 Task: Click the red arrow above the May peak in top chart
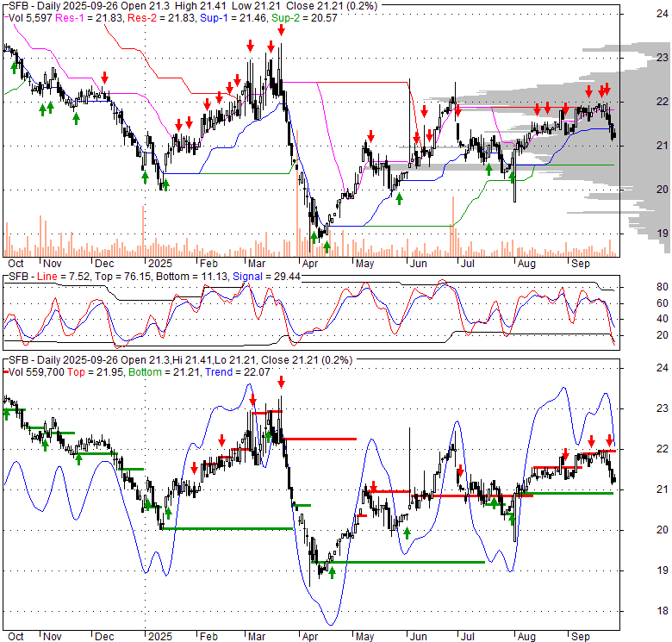370,137
